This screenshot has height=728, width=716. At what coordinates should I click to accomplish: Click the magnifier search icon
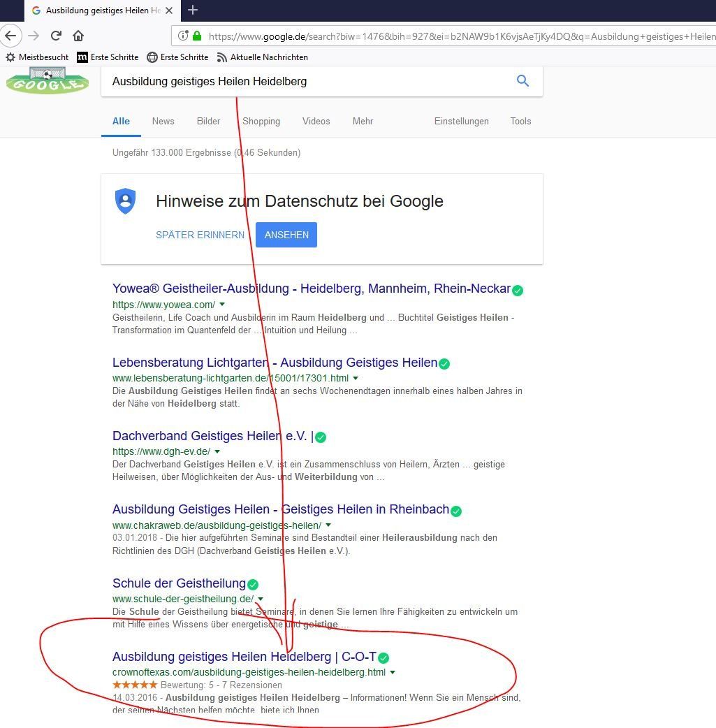pyautogui.click(x=523, y=81)
